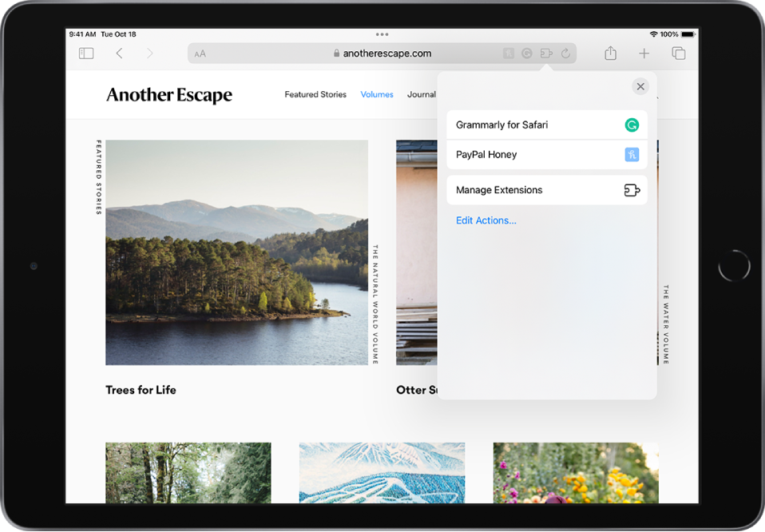Click the Otter story title
This screenshot has width=765, height=532.
click(x=417, y=390)
